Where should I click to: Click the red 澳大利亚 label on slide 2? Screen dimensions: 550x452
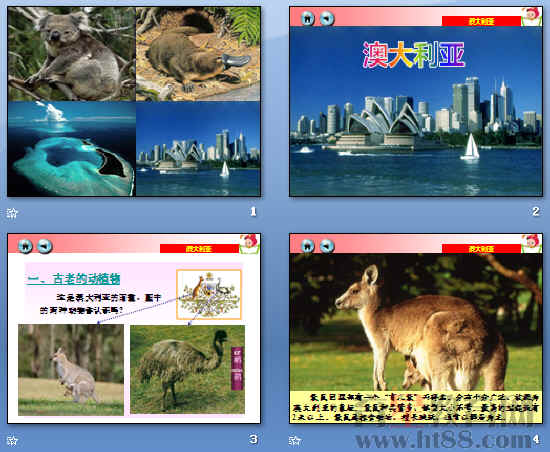pos(481,21)
